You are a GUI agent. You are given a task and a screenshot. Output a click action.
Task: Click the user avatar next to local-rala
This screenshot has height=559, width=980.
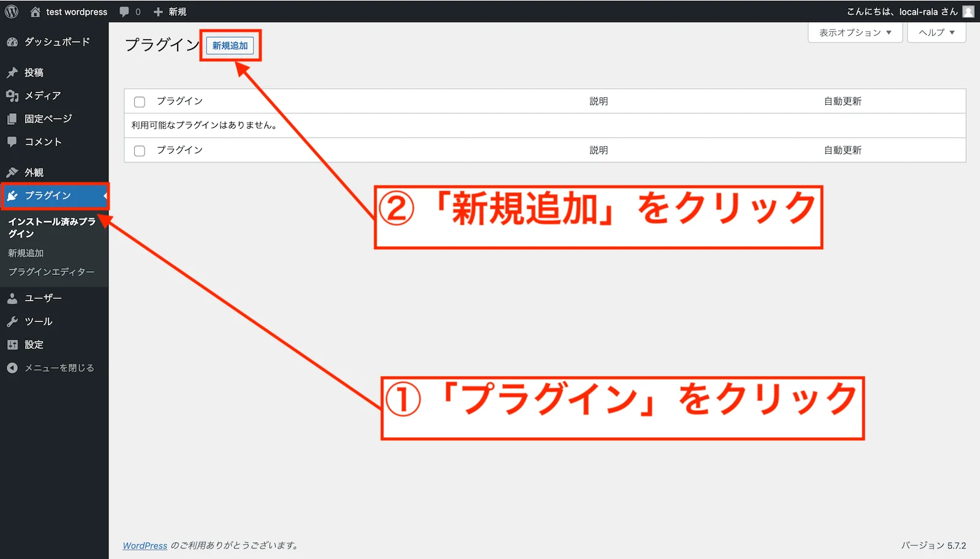(x=968, y=11)
